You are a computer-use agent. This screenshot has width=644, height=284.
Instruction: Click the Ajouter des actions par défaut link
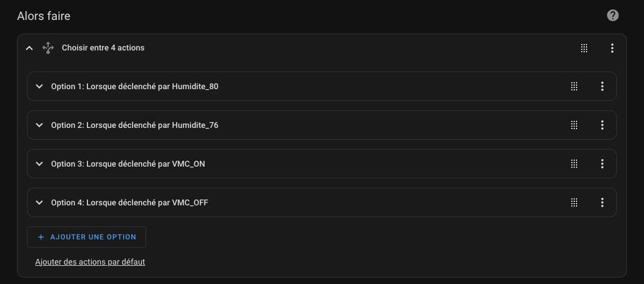pyautogui.click(x=90, y=262)
